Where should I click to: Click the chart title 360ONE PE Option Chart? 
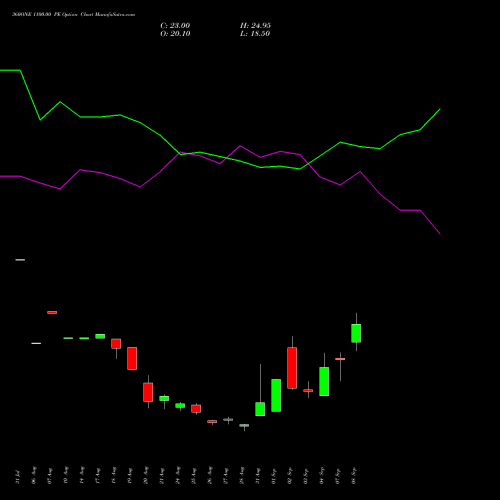[73, 15]
